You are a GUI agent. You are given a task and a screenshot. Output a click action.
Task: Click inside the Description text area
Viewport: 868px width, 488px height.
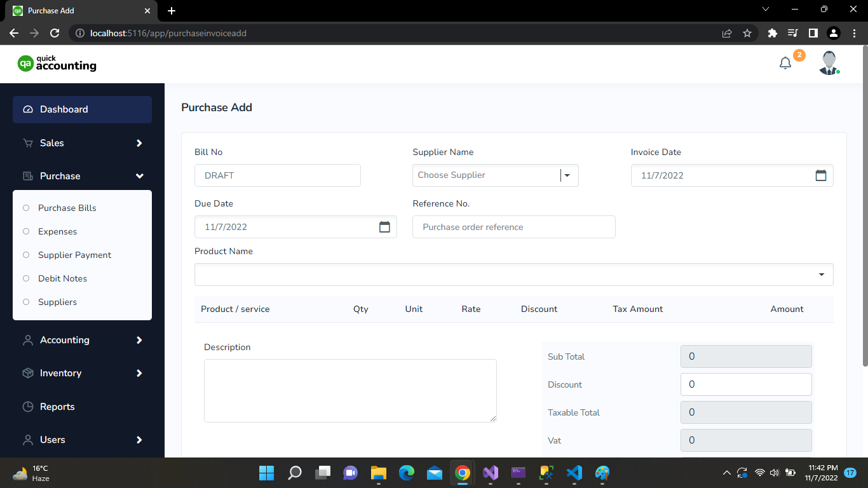coord(350,390)
